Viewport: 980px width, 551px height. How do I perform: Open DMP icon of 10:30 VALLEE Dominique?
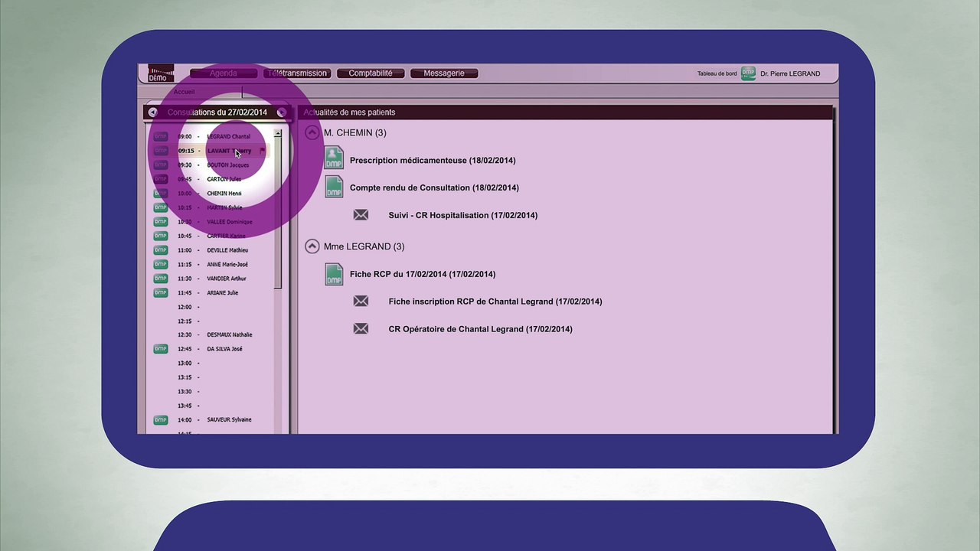pyautogui.click(x=160, y=221)
